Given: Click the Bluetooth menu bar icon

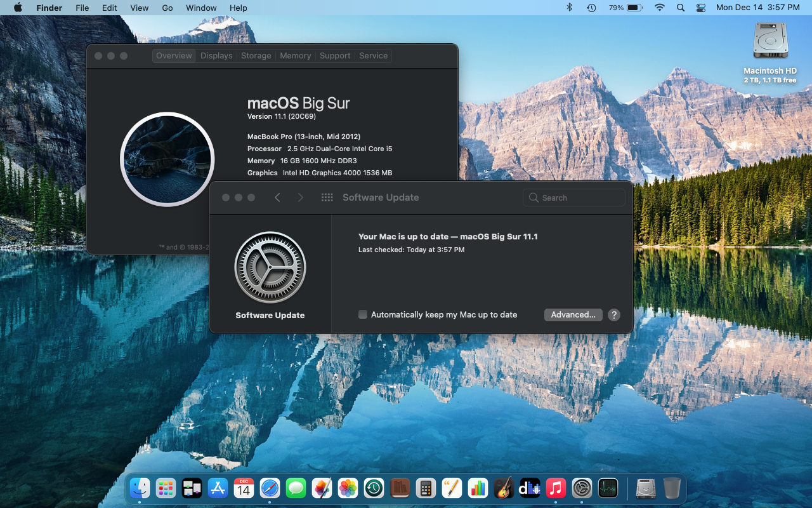Looking at the screenshot, I should [569, 8].
